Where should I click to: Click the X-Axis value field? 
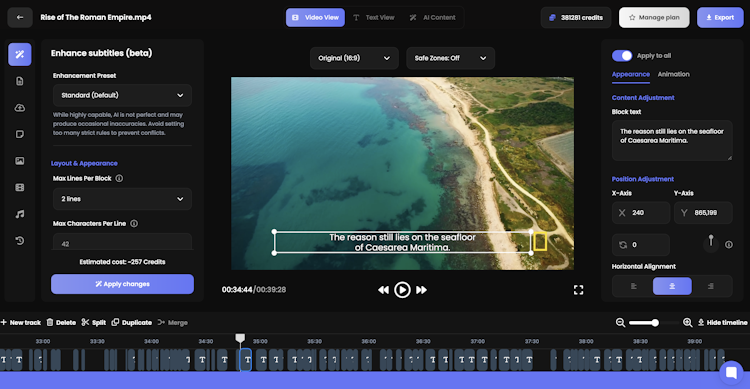(641, 213)
